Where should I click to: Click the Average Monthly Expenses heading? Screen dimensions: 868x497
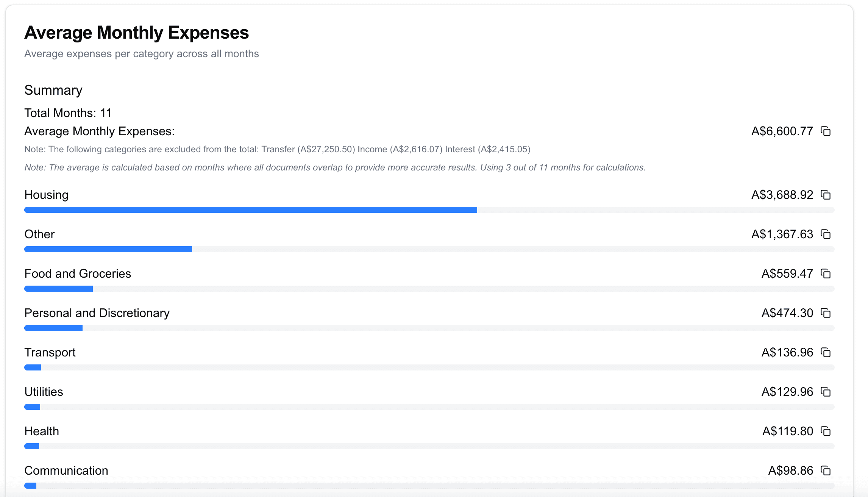136,33
